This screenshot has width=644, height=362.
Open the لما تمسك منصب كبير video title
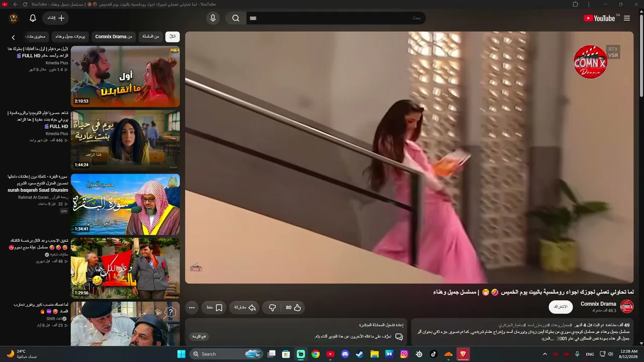tap(41, 308)
